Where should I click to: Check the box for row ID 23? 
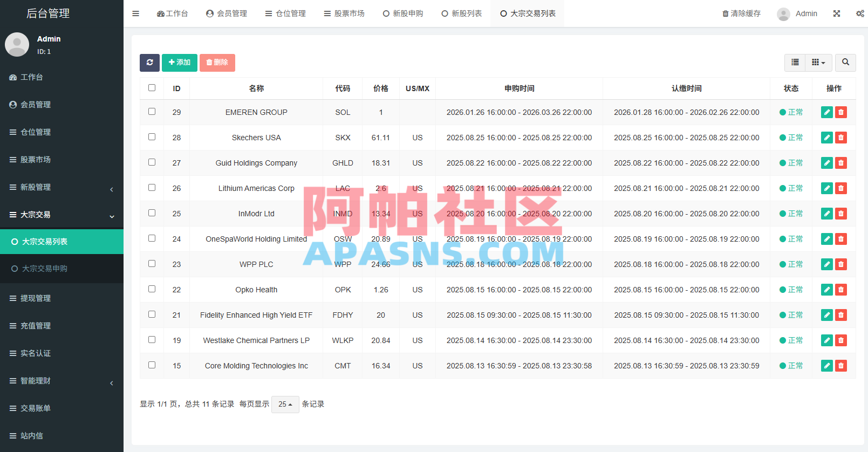pyautogui.click(x=152, y=263)
